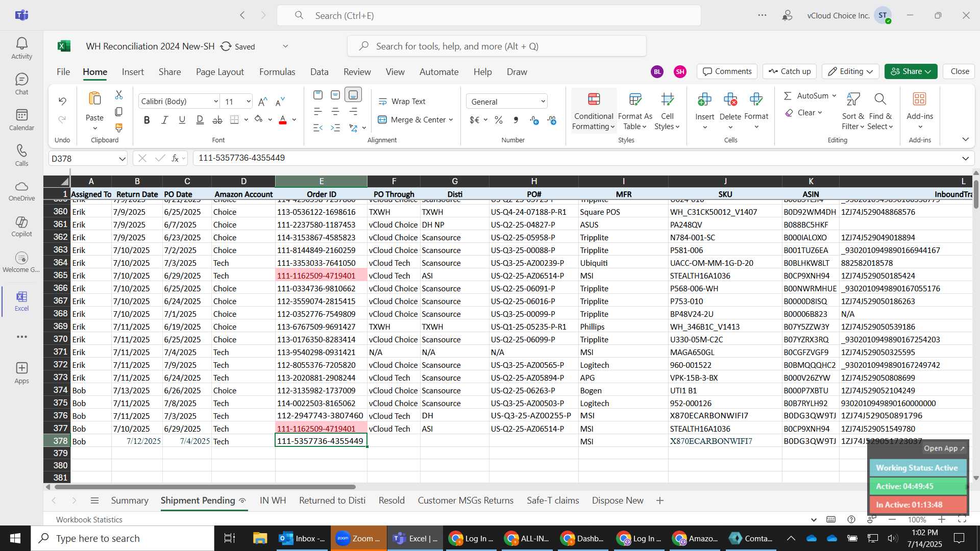Expand Merge & Center options
This screenshot has height=551, width=980.
click(451, 120)
